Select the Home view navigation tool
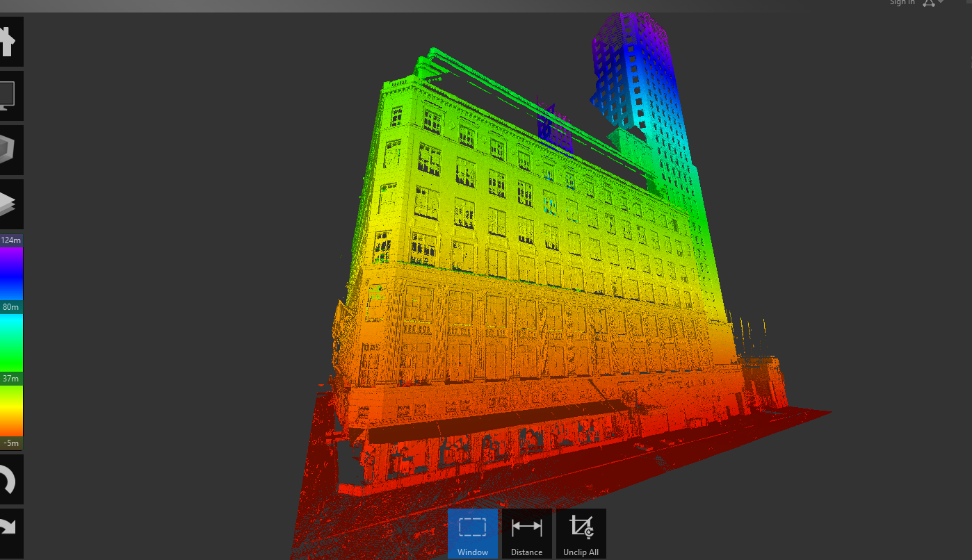This screenshot has height=560, width=972. [10, 41]
